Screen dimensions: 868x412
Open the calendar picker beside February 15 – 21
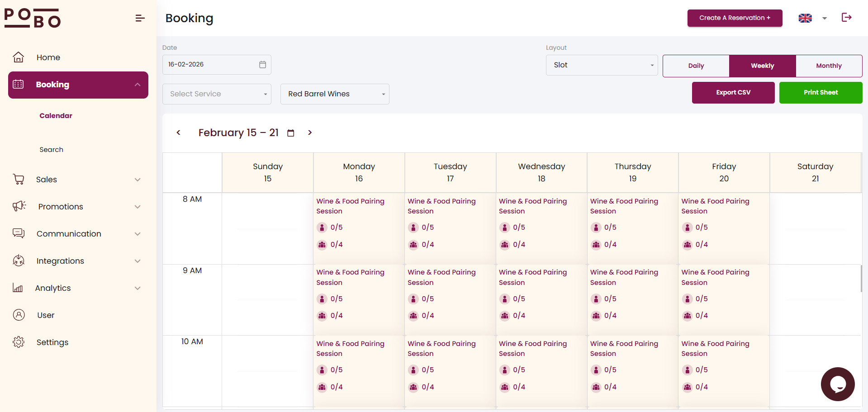point(291,133)
